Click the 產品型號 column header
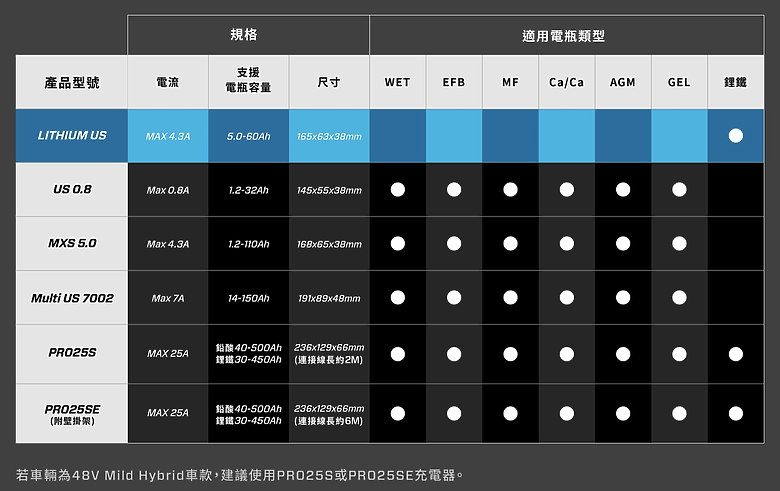780x491 pixels. coord(72,82)
